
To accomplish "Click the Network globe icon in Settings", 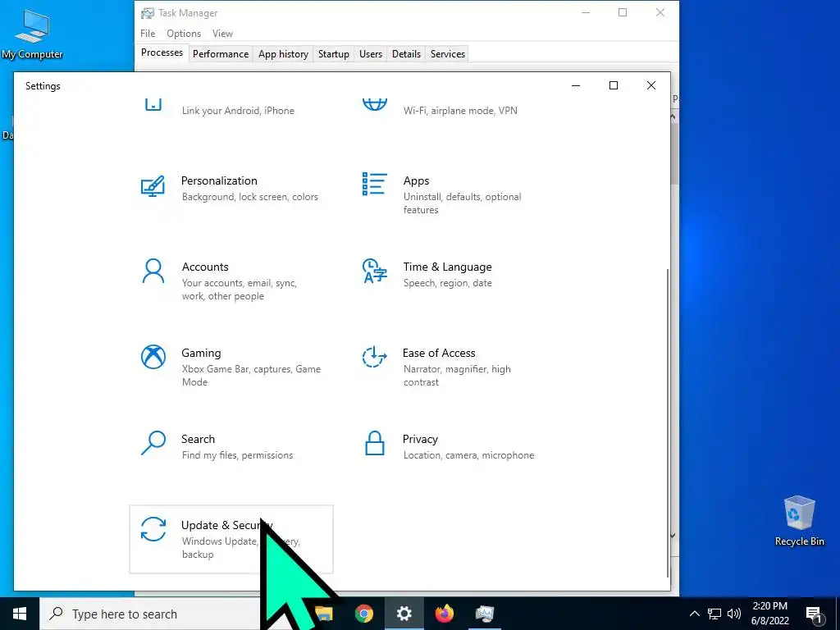I will tap(374, 103).
